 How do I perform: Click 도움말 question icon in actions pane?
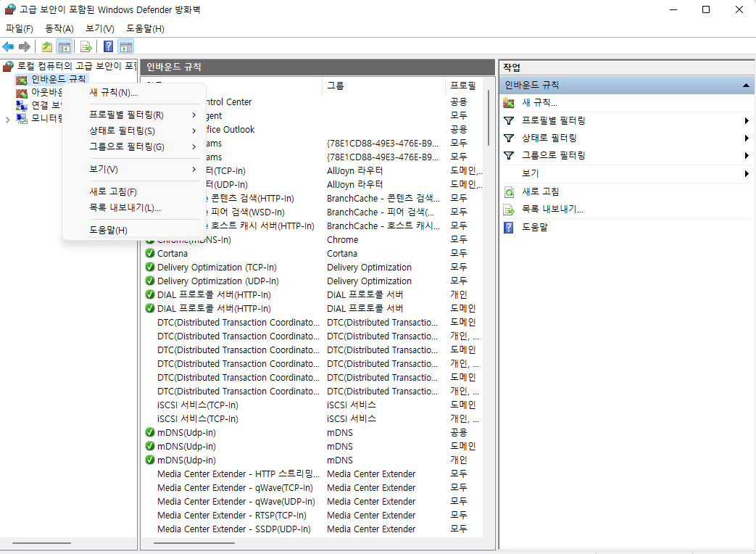(x=509, y=227)
